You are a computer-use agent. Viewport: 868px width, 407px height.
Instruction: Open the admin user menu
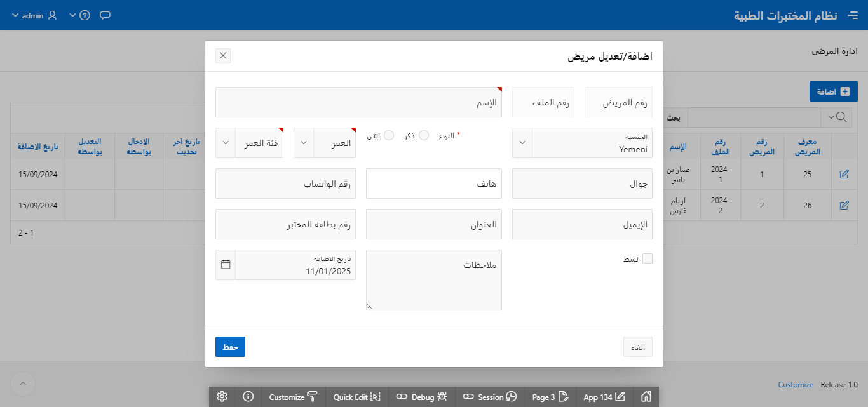click(x=34, y=15)
